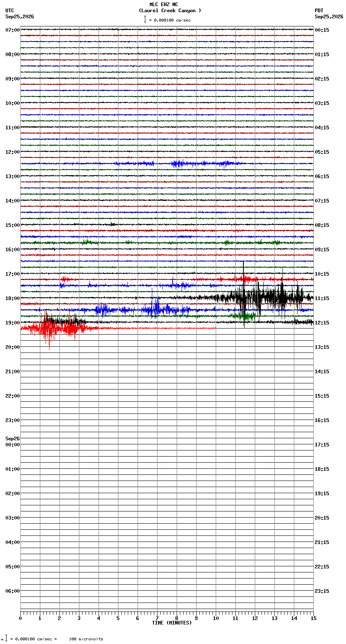
Task: Select the 18:00 UTC row label
Action: [x=13, y=298]
